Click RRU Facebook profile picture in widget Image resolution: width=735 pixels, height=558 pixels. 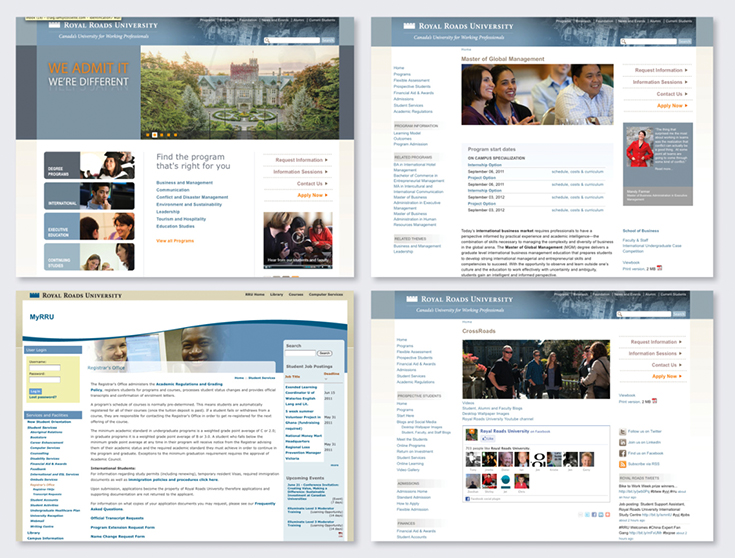[471, 434]
